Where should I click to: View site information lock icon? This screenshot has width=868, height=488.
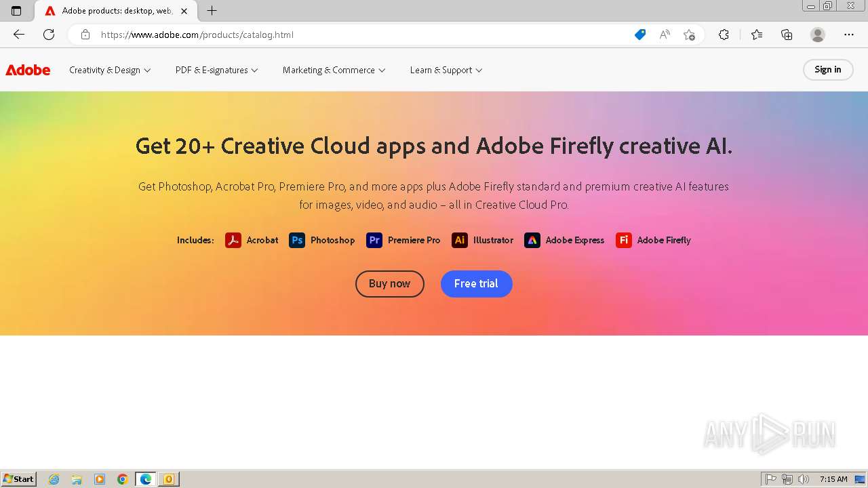[85, 35]
